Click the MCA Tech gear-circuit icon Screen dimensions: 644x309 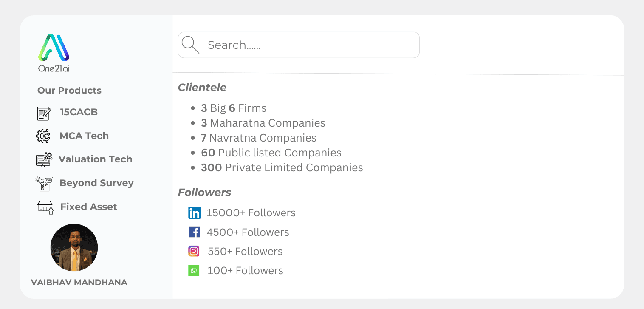43,136
